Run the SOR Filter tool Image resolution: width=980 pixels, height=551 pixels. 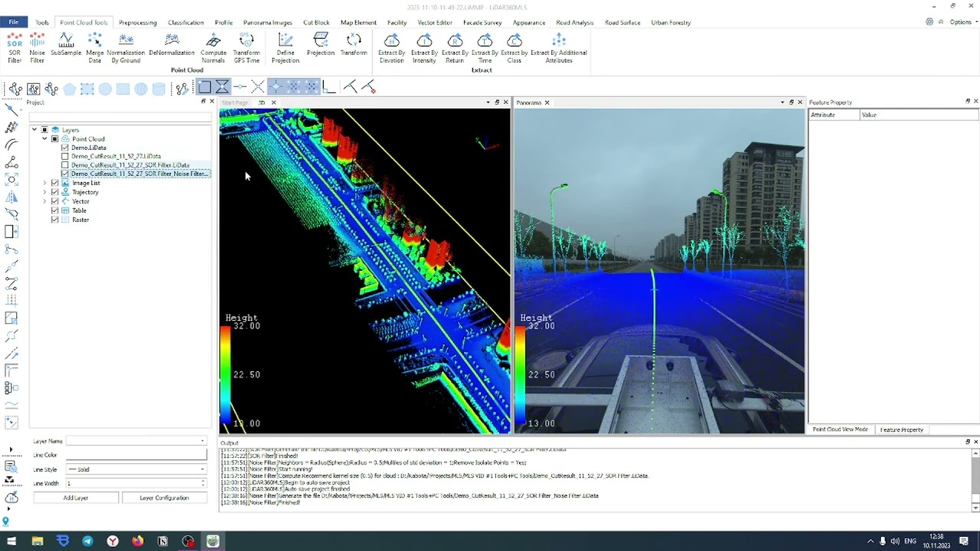[15, 47]
